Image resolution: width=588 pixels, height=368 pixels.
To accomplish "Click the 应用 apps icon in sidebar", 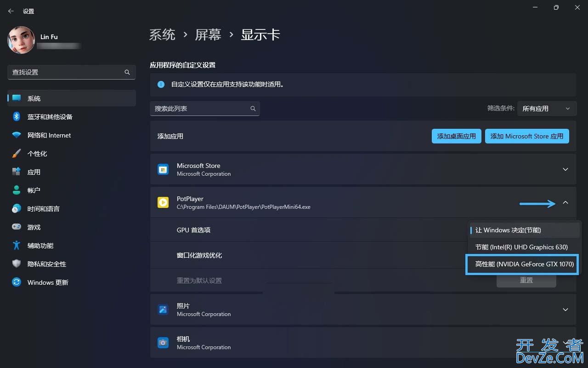I will tap(17, 172).
